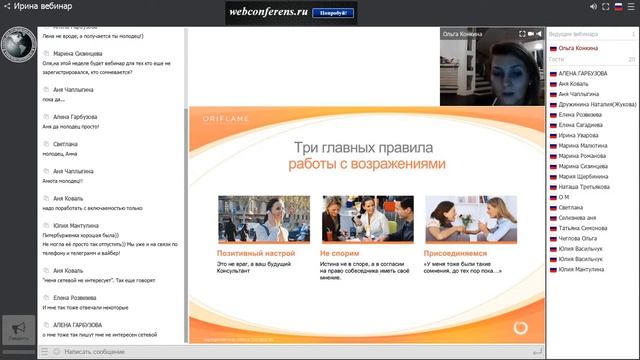
Task: Click the Oriflame logo on the slide
Action: (x=226, y=119)
